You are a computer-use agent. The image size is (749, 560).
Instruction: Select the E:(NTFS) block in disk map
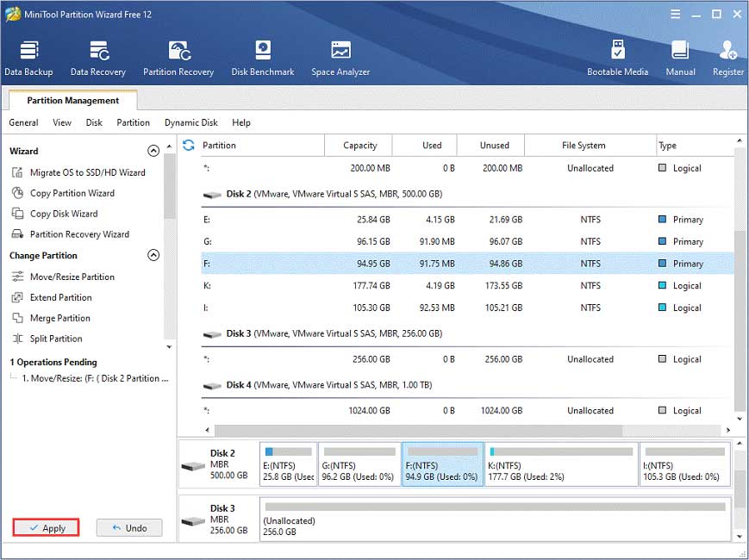tap(288, 464)
